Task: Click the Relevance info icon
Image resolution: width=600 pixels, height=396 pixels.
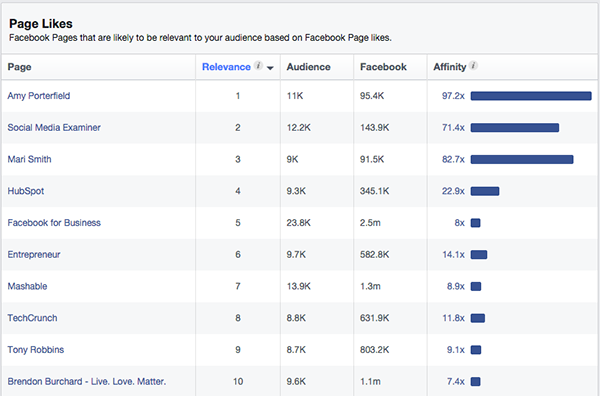Action: [259, 66]
